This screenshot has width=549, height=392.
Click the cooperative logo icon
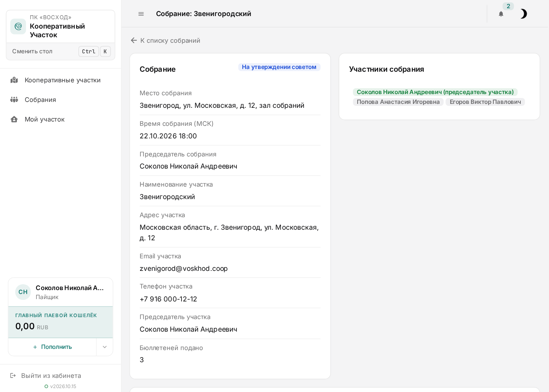pos(18,26)
